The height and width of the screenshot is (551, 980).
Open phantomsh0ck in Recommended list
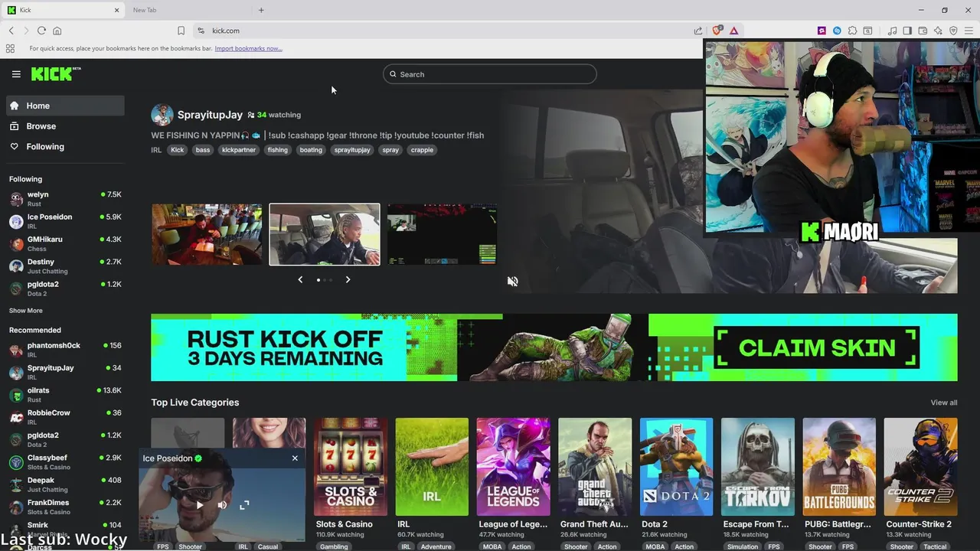[x=65, y=350]
